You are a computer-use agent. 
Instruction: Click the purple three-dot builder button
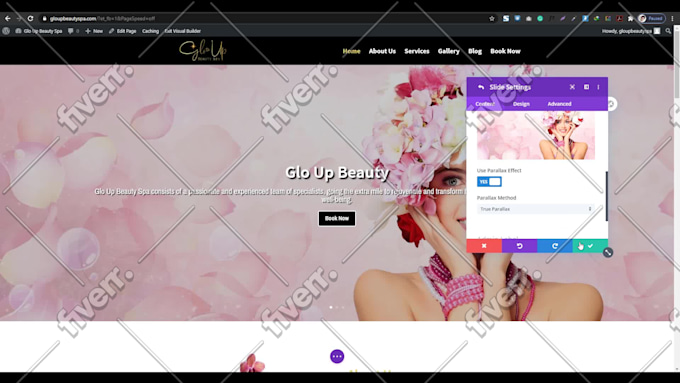click(337, 357)
